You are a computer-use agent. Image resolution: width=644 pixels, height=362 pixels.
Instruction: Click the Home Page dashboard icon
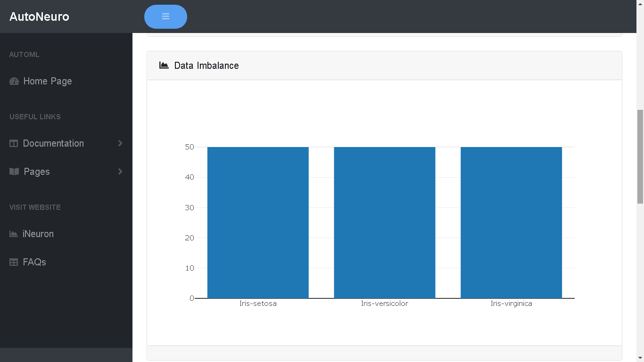[x=14, y=81]
